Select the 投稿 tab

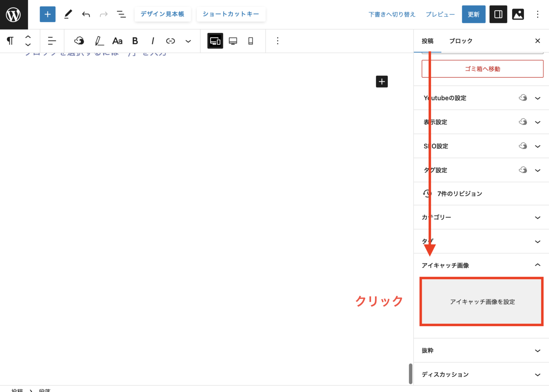coord(427,41)
